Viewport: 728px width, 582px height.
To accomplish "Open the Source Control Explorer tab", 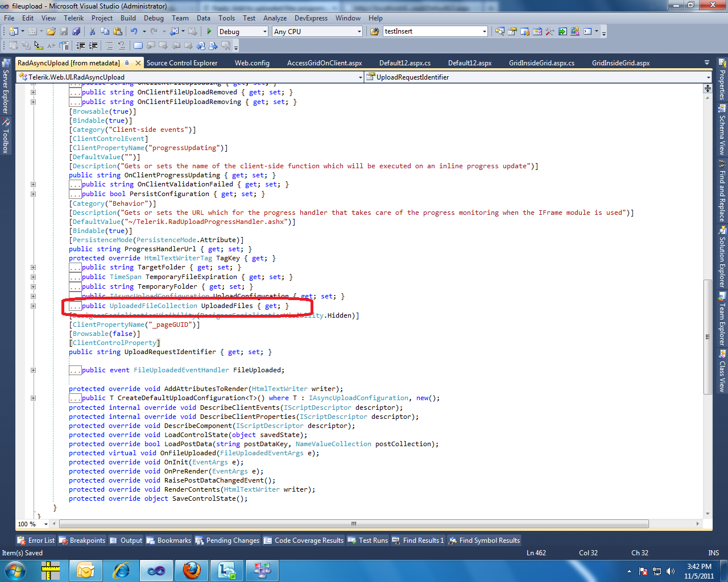I will (182, 63).
